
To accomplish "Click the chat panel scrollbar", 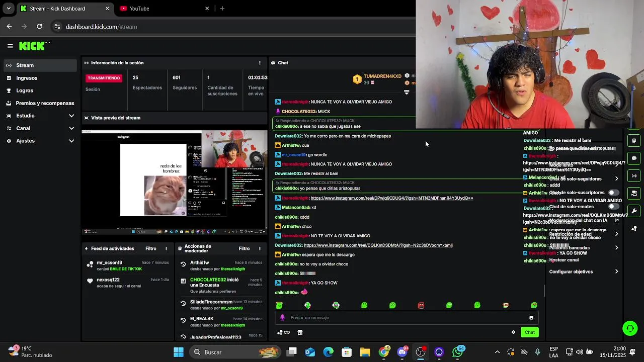I will point(544,291).
